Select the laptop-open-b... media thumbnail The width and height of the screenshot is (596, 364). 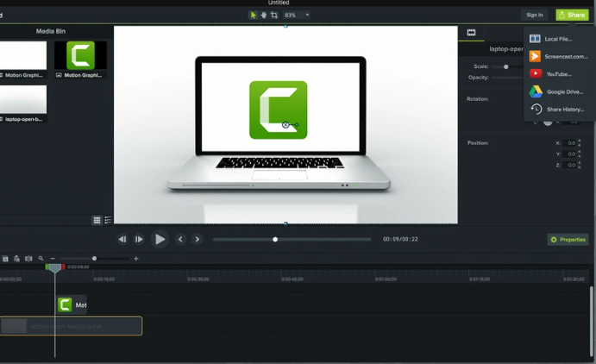[23, 99]
